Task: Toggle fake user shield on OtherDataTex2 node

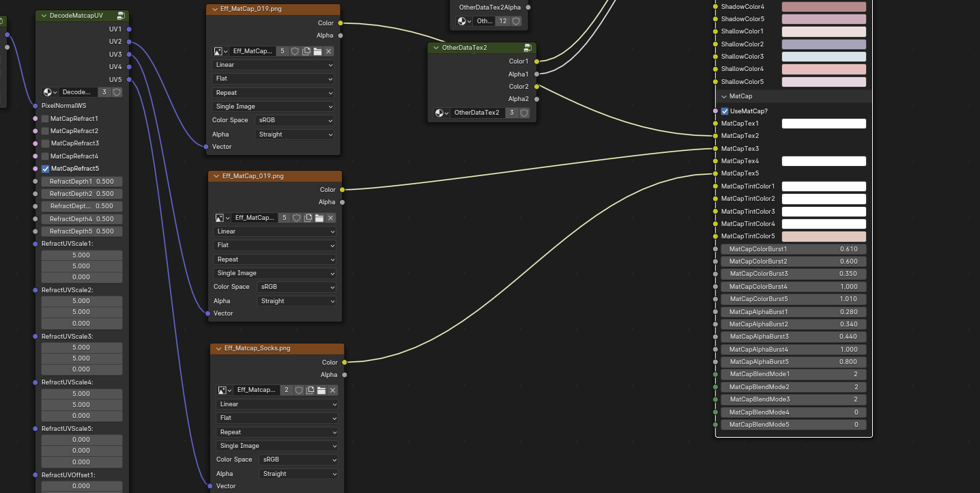Action: (x=524, y=113)
